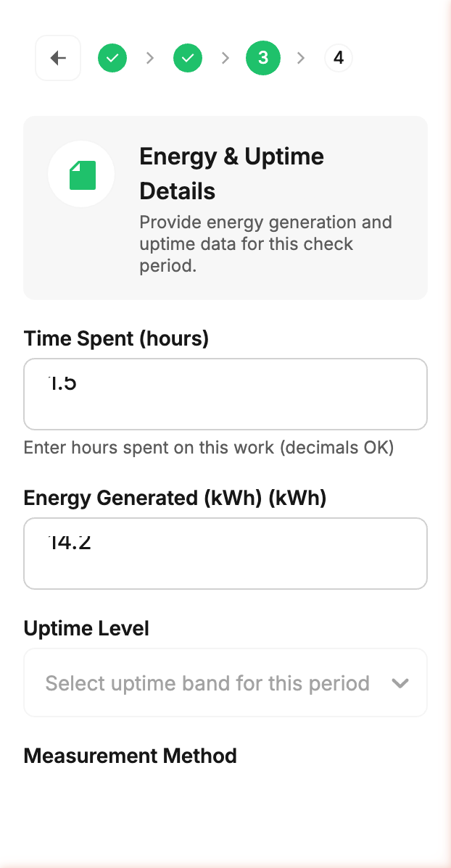Click the chevron just before step 3
This screenshot has width=451, height=868.
225,58
